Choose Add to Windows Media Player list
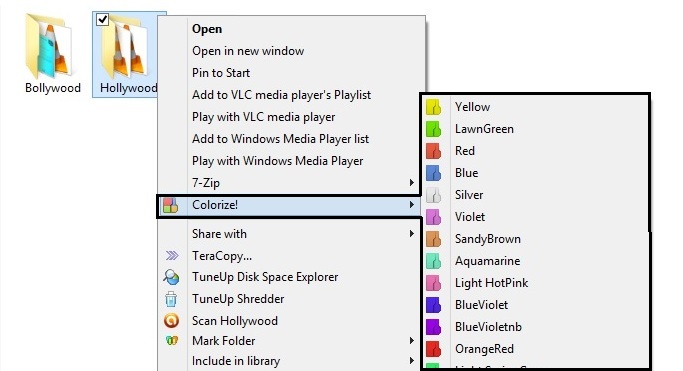This screenshot has height=371, width=683. [281, 139]
